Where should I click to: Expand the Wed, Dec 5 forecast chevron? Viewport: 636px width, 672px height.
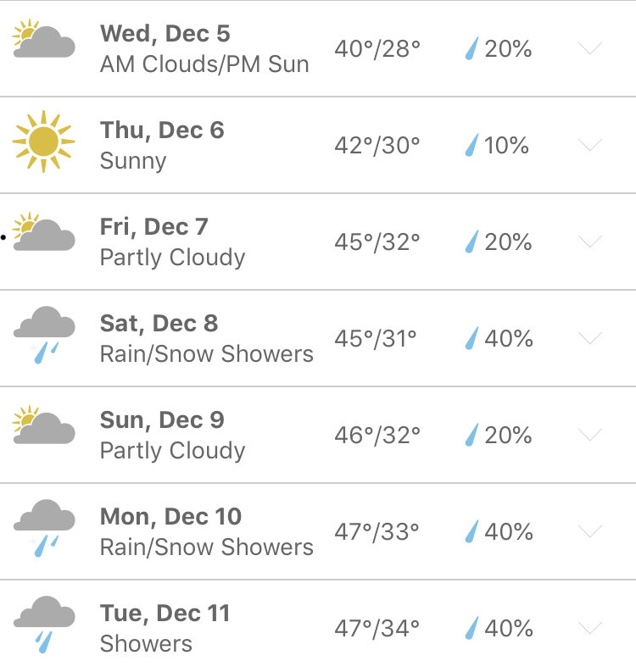(x=590, y=48)
